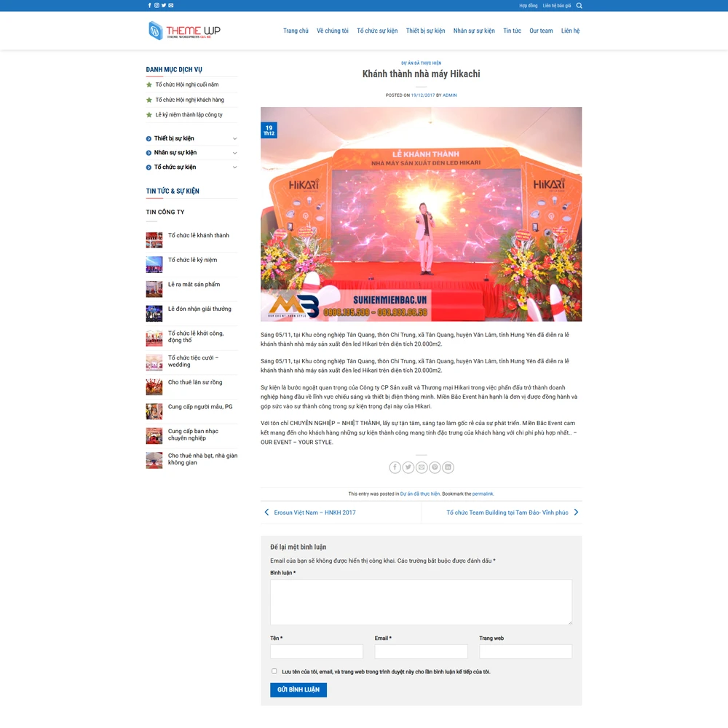Click inside the Bình luận comment textarea

pyautogui.click(x=421, y=602)
